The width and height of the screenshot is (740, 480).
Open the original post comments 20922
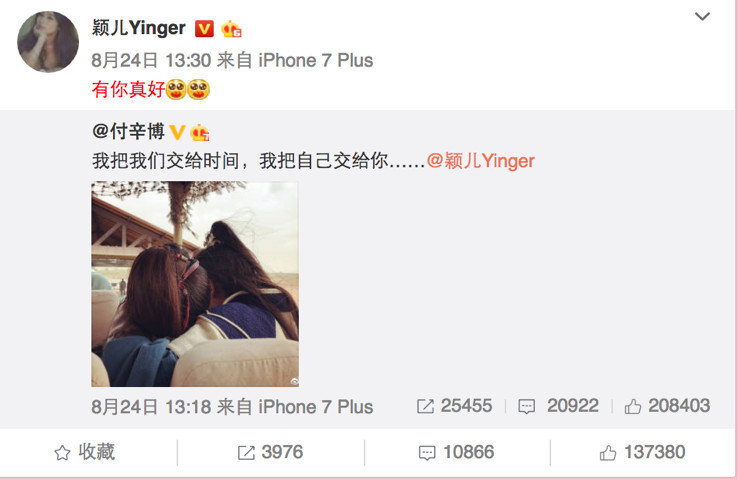click(x=559, y=406)
